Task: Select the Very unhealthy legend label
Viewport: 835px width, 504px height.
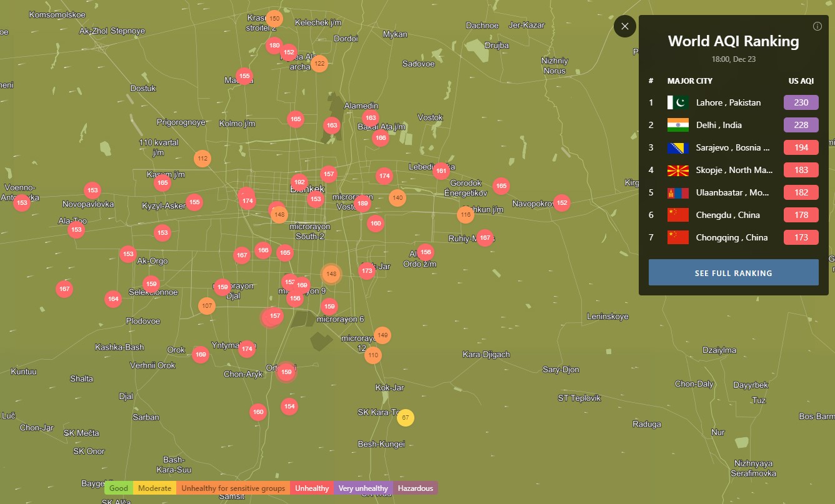Action: pyautogui.click(x=363, y=488)
